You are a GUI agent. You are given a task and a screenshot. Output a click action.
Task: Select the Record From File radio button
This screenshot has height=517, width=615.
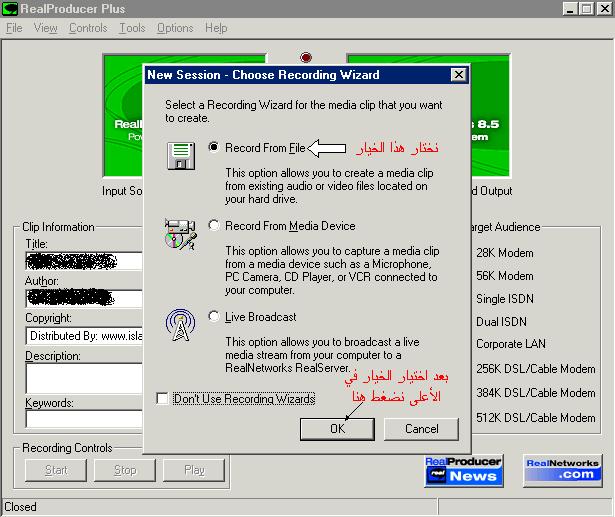(x=214, y=147)
